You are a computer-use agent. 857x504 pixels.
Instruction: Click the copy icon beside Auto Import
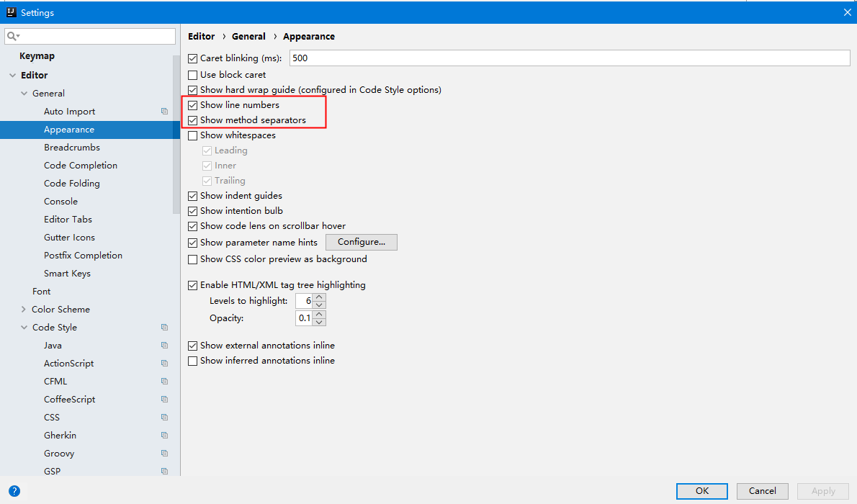(164, 111)
